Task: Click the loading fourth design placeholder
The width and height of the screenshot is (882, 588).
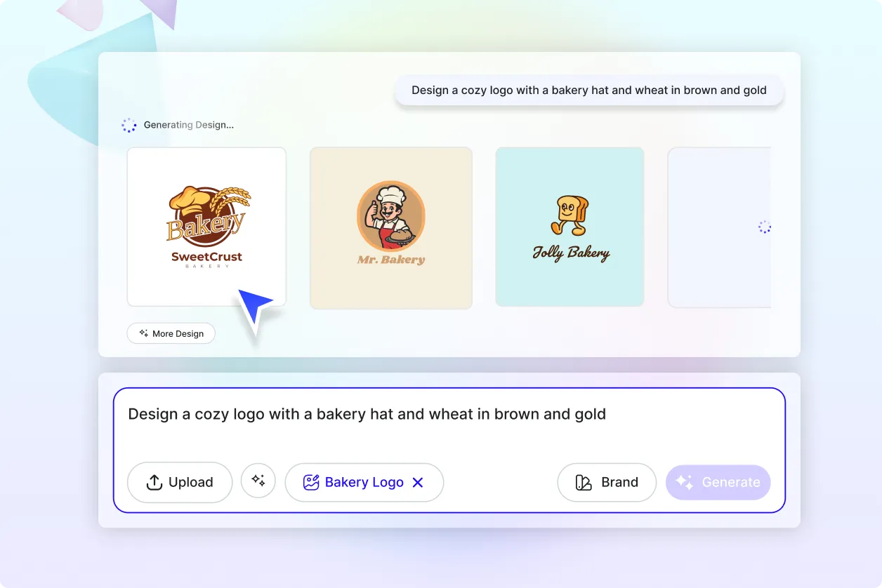Action: pos(720,227)
